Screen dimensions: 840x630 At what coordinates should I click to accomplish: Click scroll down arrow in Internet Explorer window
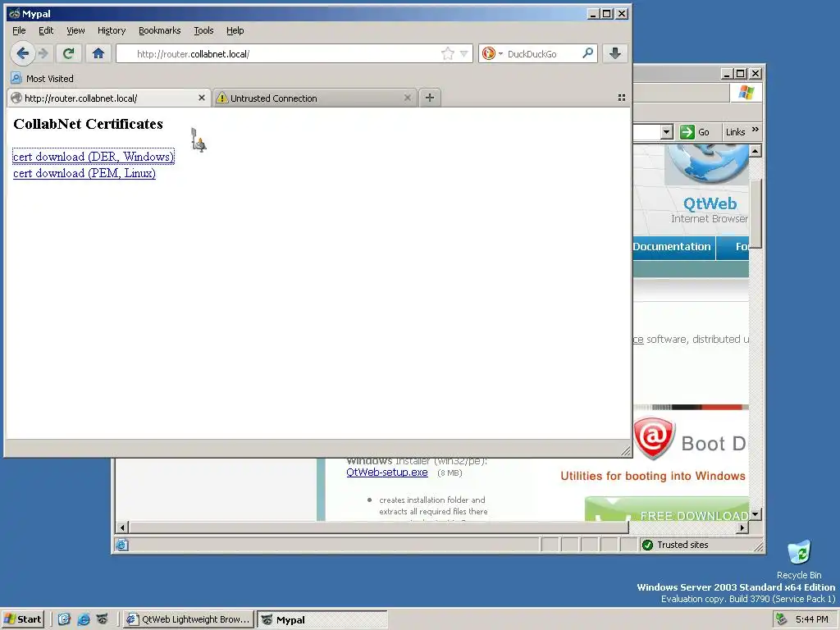pos(755,514)
